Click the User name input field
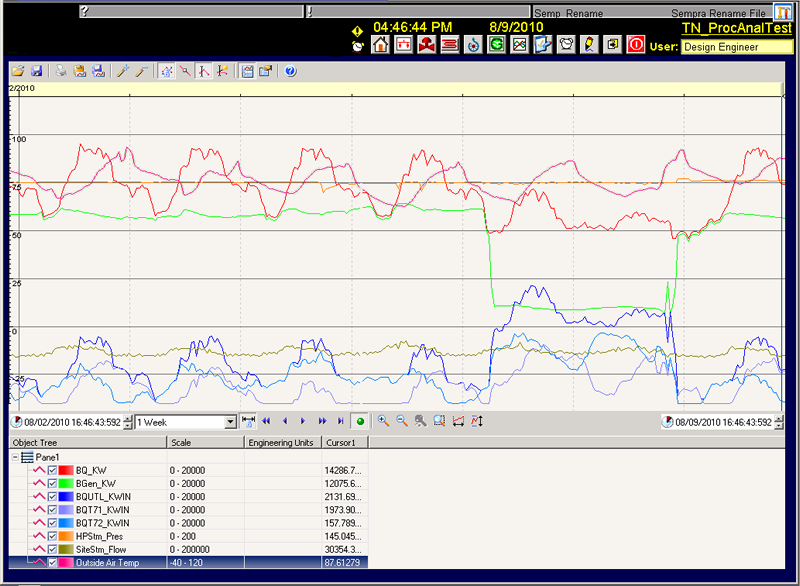Image resolution: width=800 pixels, height=586 pixels. 738,46
